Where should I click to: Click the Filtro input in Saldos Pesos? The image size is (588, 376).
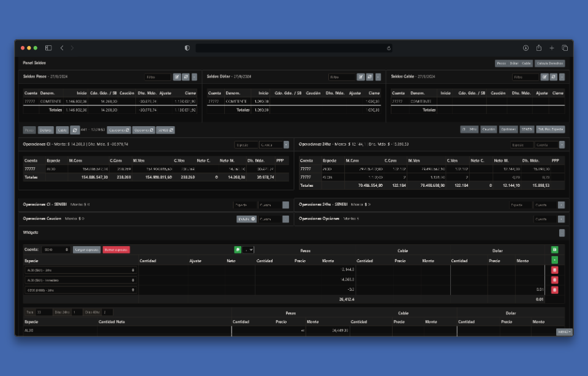coord(158,77)
